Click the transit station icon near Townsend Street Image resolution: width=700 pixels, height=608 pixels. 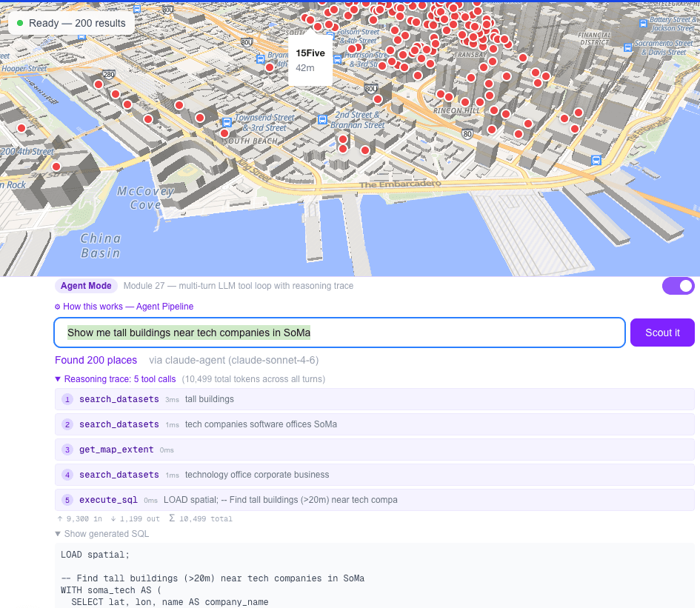click(x=226, y=121)
